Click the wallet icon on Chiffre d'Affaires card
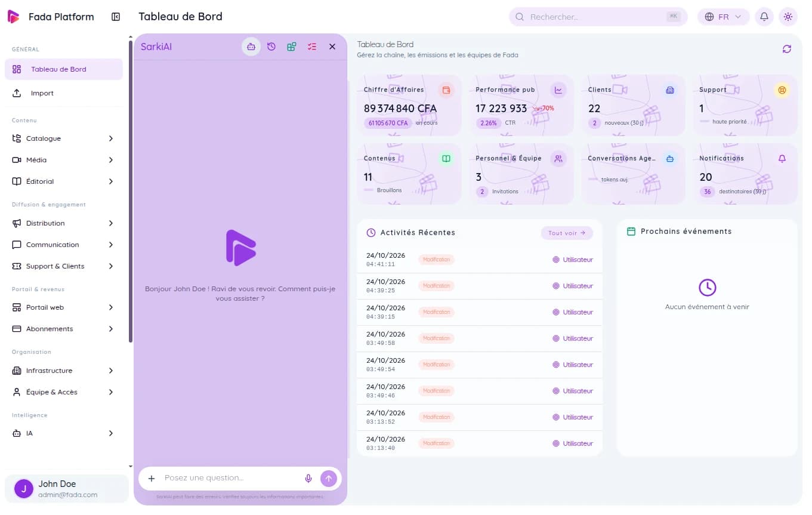 click(x=446, y=90)
